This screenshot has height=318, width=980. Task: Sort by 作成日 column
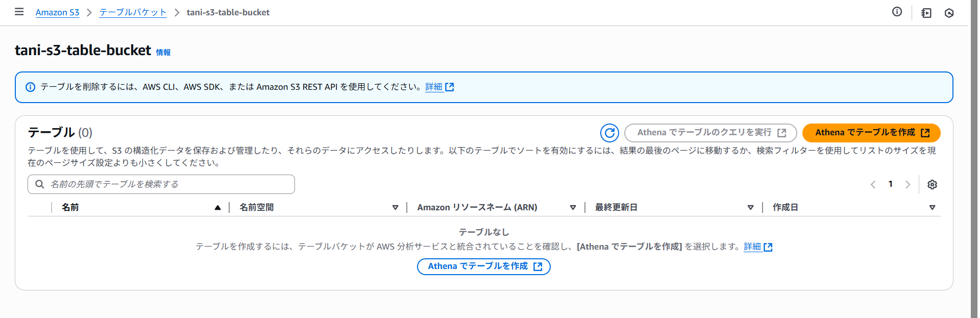pyautogui.click(x=932, y=207)
